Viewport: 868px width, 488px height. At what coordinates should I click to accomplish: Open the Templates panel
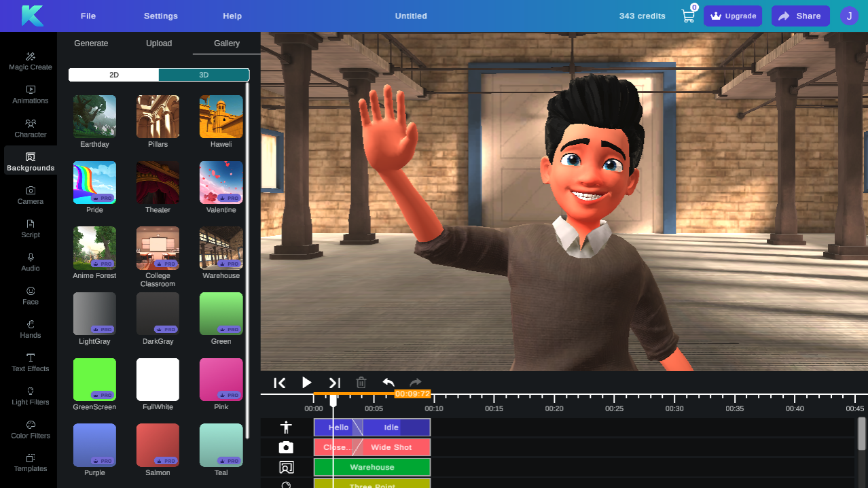click(x=30, y=464)
